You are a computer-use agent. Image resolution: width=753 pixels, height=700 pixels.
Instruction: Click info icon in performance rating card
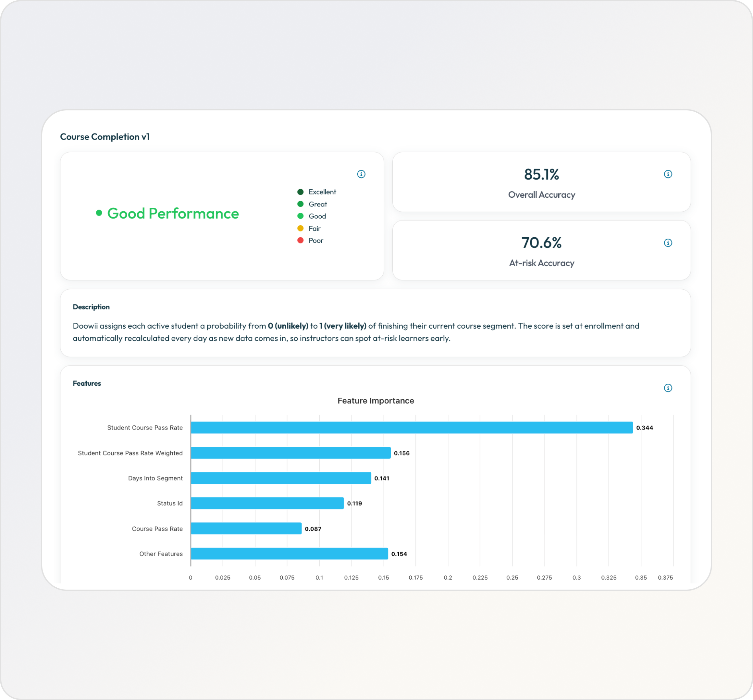point(361,174)
